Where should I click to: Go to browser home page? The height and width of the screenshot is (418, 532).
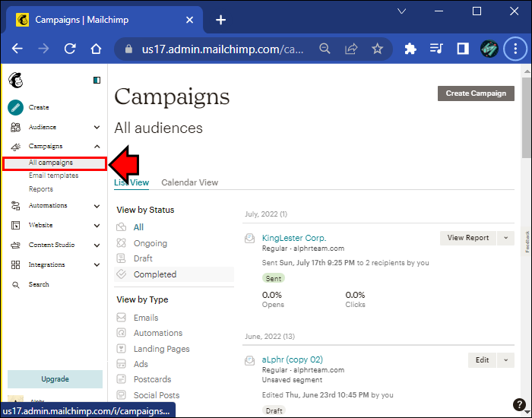(x=96, y=49)
